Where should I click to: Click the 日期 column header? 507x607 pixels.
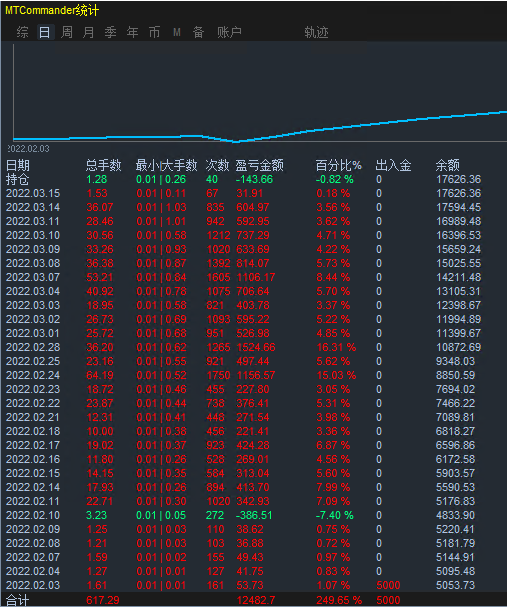[x=18, y=166]
